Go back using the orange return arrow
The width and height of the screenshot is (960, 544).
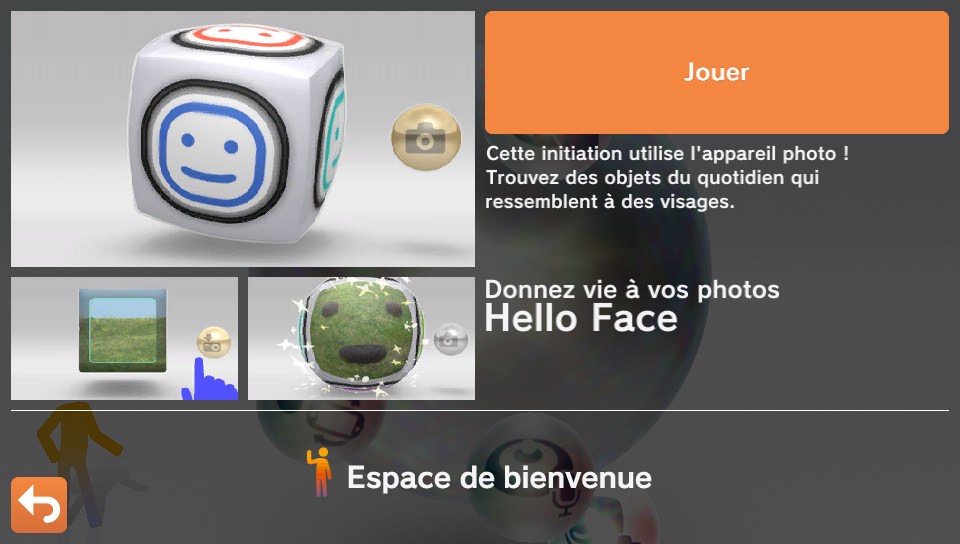39,505
